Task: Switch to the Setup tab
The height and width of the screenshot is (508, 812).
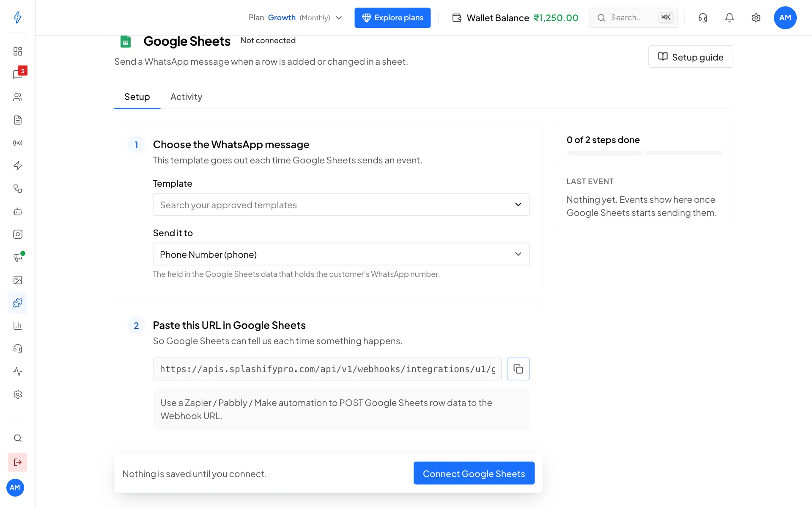Action: pos(137,97)
